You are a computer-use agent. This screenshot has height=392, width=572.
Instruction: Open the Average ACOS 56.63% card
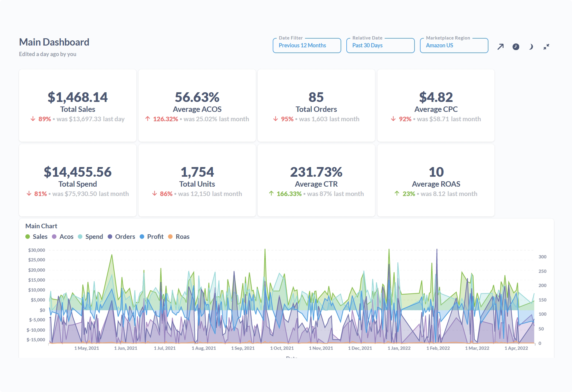(x=197, y=106)
